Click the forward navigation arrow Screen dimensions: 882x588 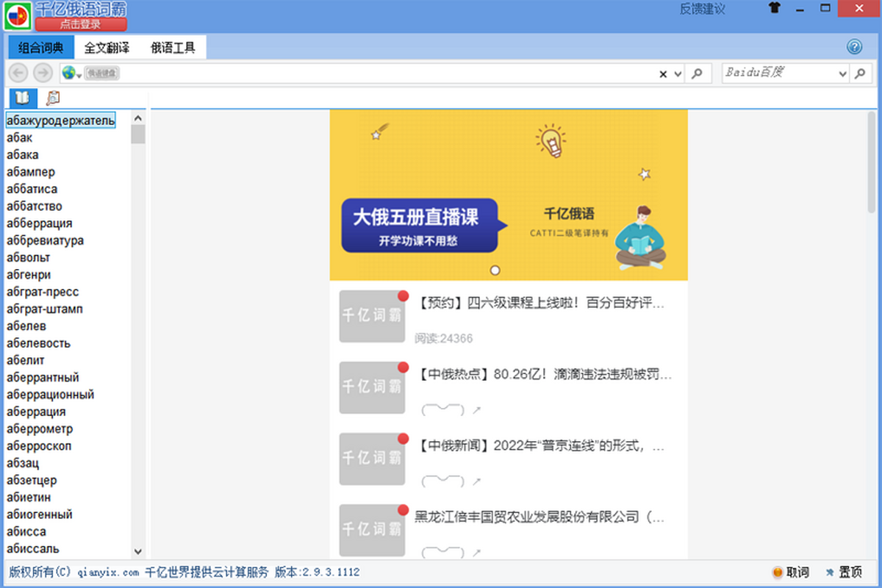coord(43,73)
